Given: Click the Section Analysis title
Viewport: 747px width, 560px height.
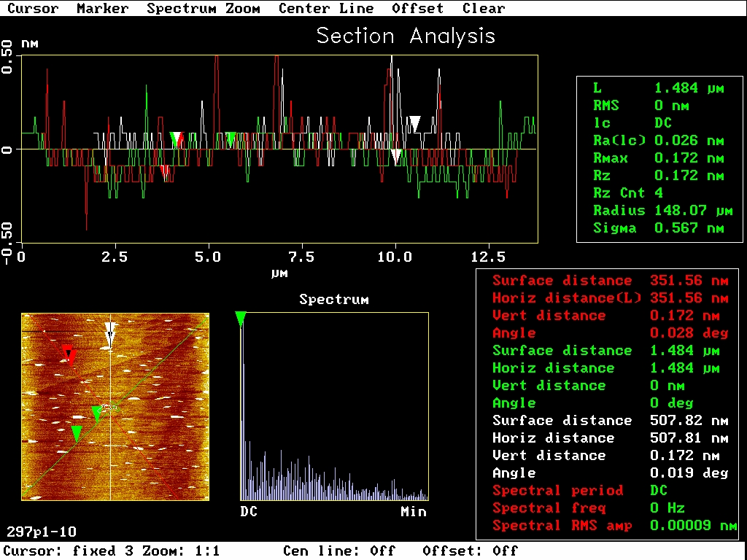Looking at the screenshot, I should (x=406, y=36).
